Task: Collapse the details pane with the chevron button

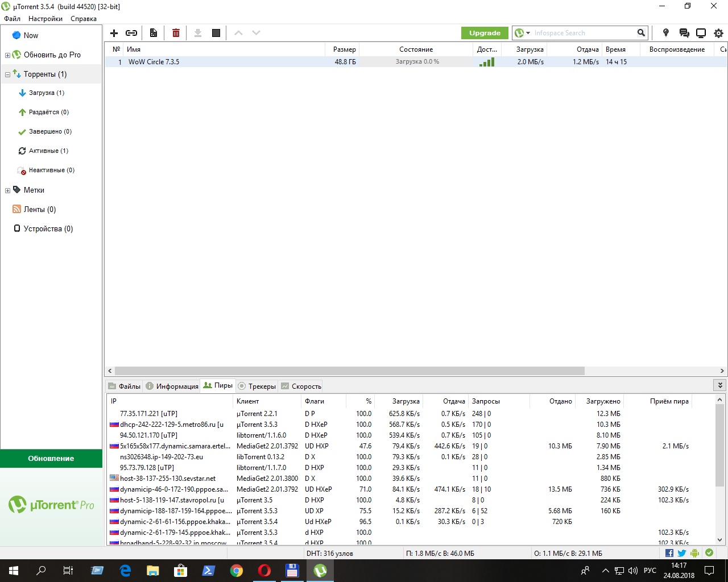Action: (x=720, y=385)
